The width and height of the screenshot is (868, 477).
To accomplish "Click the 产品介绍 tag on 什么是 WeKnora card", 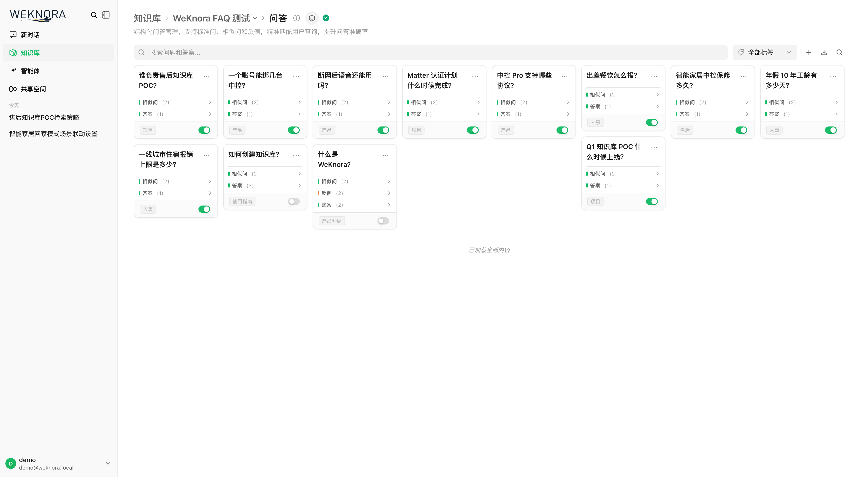I will click(x=332, y=221).
